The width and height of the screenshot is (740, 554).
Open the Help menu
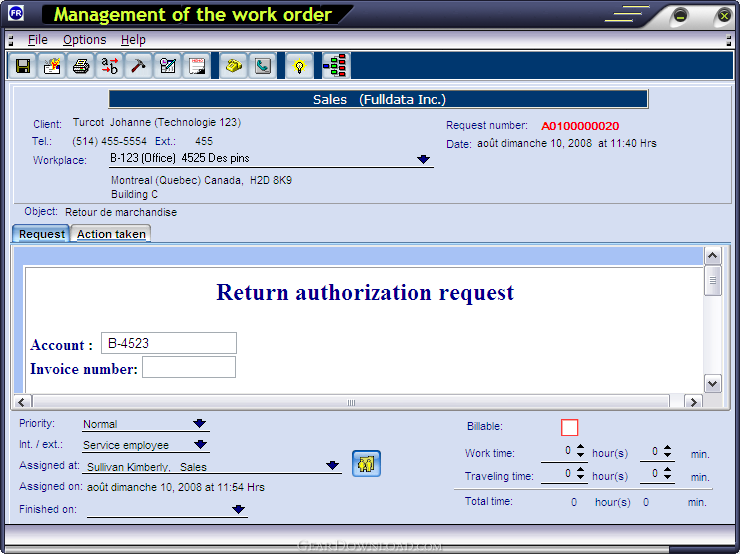(x=133, y=40)
